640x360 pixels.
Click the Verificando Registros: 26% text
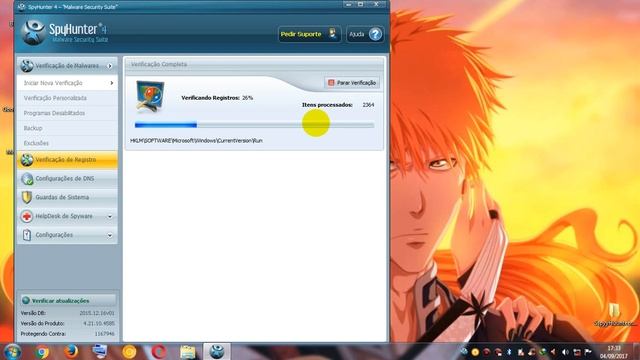(x=217, y=98)
